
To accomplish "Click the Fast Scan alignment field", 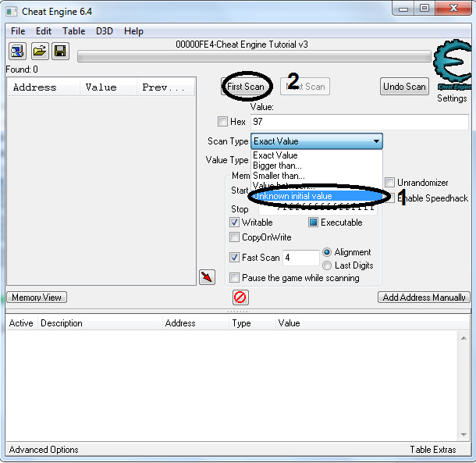I will (301, 258).
